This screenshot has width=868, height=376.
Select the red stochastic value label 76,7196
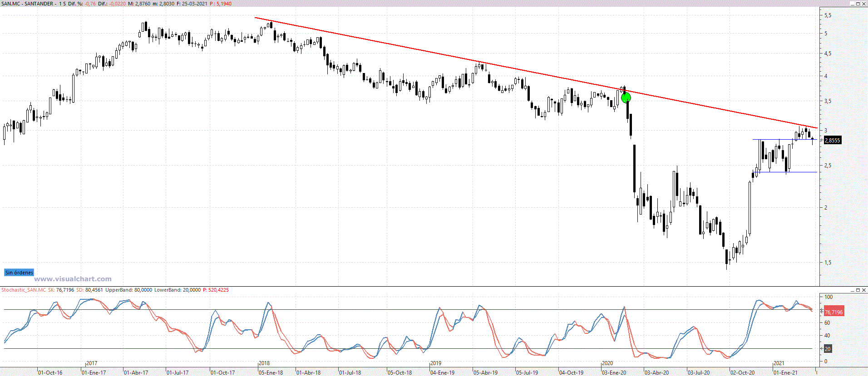833,312
